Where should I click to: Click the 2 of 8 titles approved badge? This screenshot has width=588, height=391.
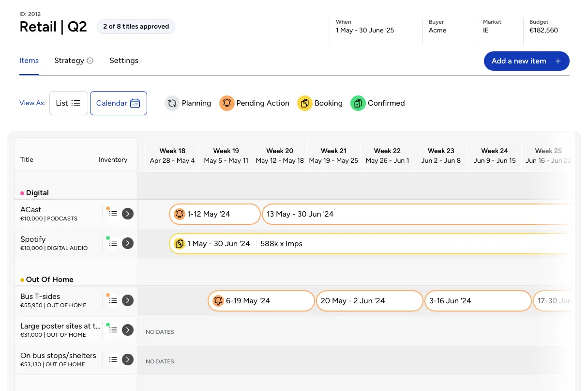point(136,27)
